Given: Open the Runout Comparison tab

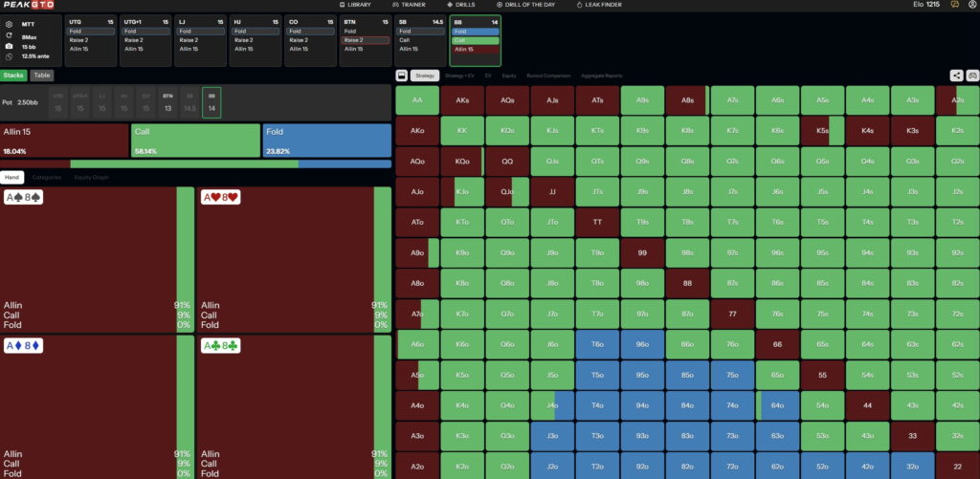Looking at the screenshot, I should [547, 75].
